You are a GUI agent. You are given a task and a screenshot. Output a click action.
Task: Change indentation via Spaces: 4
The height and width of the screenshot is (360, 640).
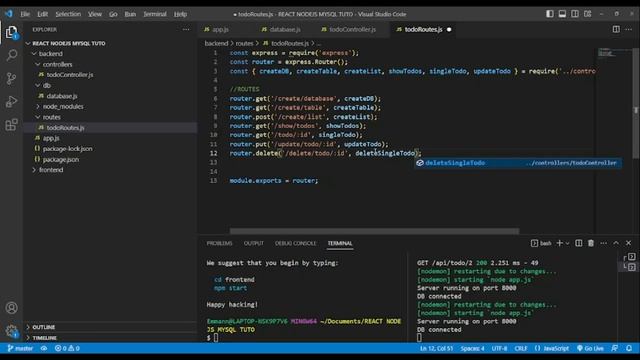tap(472, 348)
